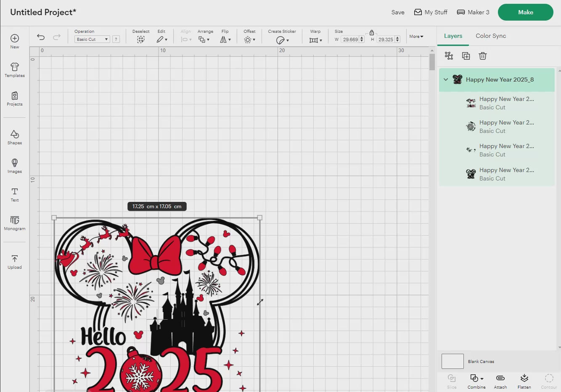Switch to the Color Sync tab
Viewport: 561px width, 392px height.
pyautogui.click(x=491, y=36)
